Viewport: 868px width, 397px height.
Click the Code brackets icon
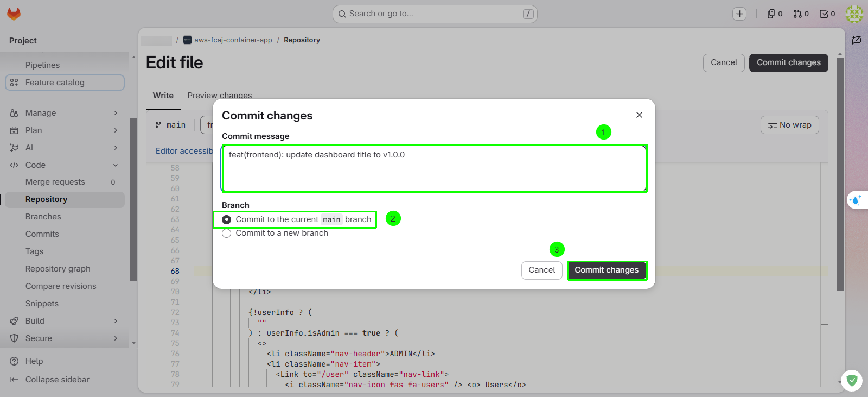14,165
